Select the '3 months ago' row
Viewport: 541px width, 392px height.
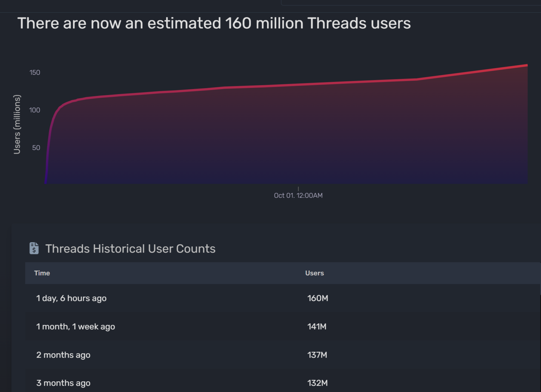tap(283, 381)
